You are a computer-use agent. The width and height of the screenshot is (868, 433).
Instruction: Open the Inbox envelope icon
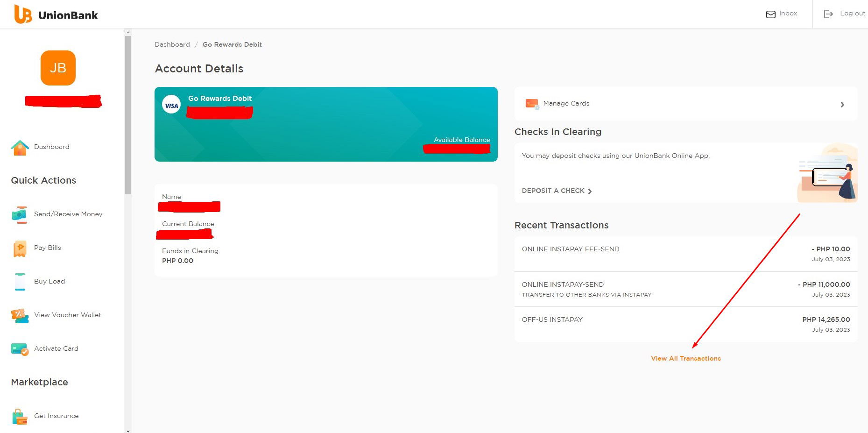770,14
